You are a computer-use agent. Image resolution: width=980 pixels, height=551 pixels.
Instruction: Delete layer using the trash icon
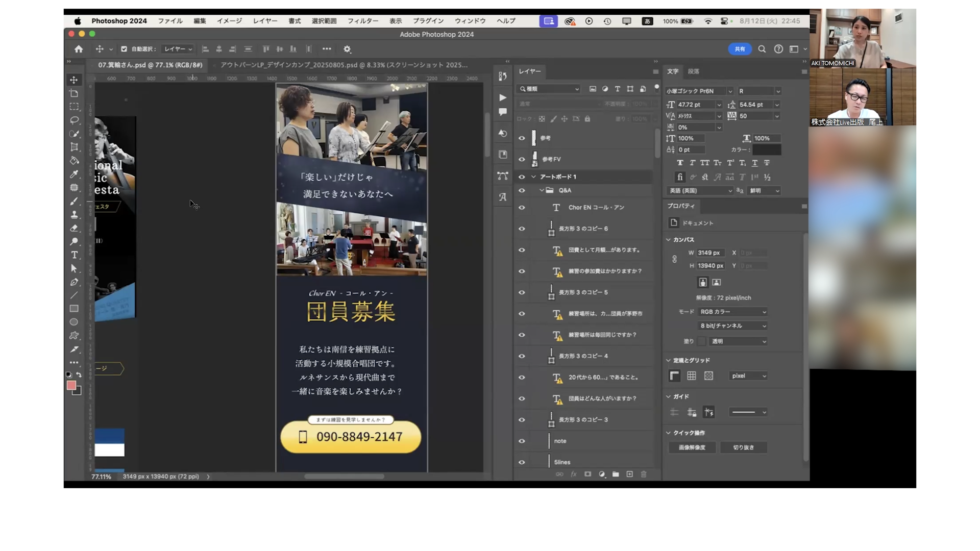click(x=644, y=474)
